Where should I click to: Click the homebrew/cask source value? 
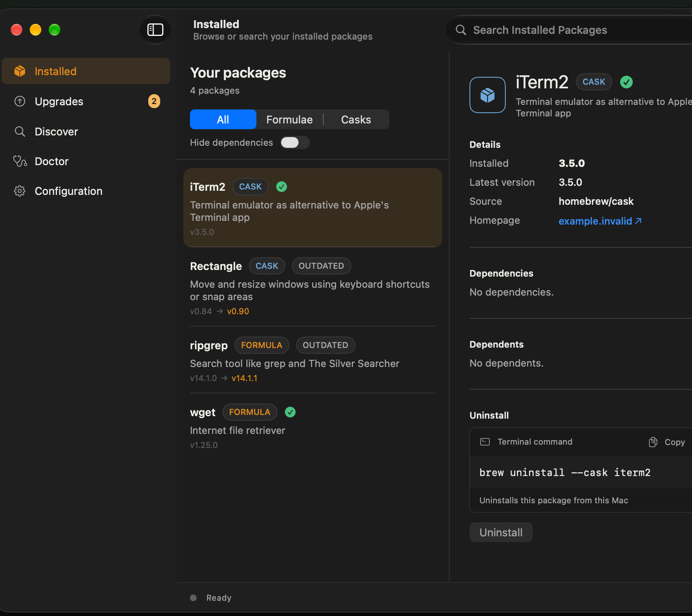(x=596, y=201)
